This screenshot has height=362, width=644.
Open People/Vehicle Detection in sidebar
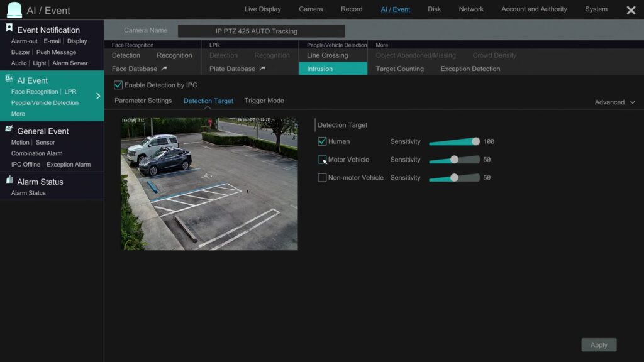[45, 102]
